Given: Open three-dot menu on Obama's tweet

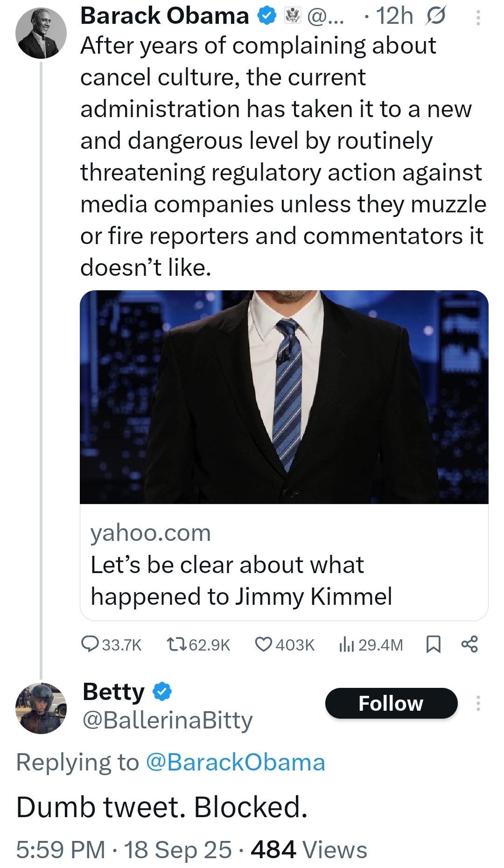Looking at the screenshot, I should click(478, 18).
